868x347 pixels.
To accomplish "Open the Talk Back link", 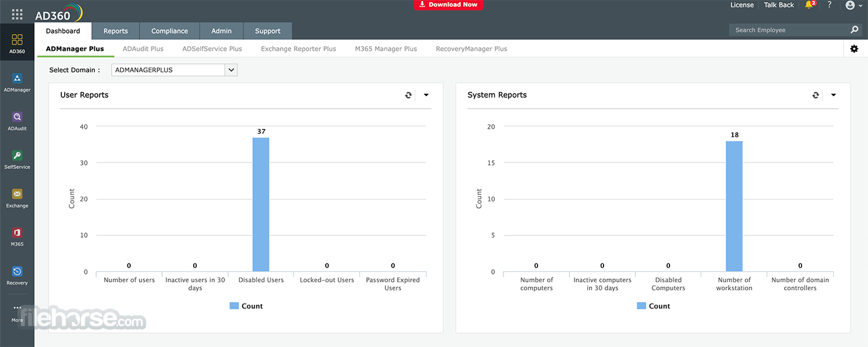I will click(x=779, y=5).
